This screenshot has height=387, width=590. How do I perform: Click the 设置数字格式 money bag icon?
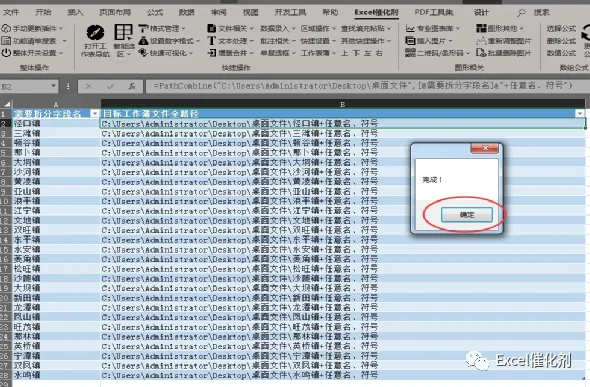143,41
